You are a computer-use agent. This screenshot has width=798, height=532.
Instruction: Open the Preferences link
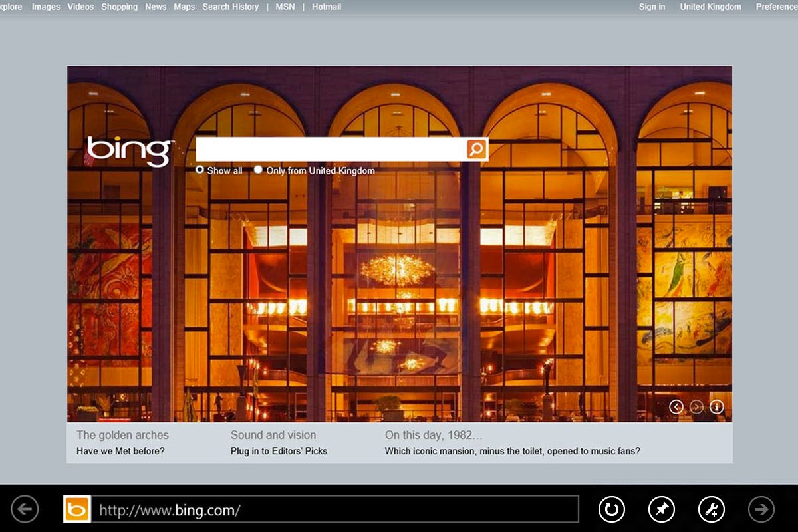[777, 7]
